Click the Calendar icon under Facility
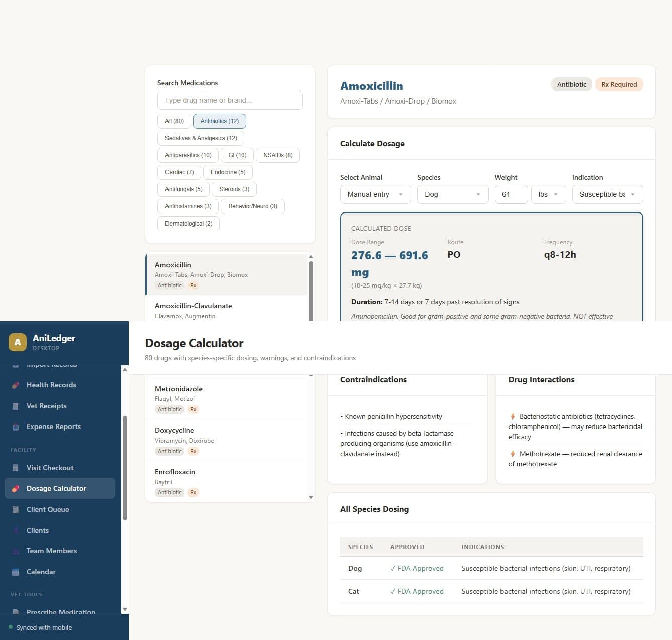 [x=16, y=572]
